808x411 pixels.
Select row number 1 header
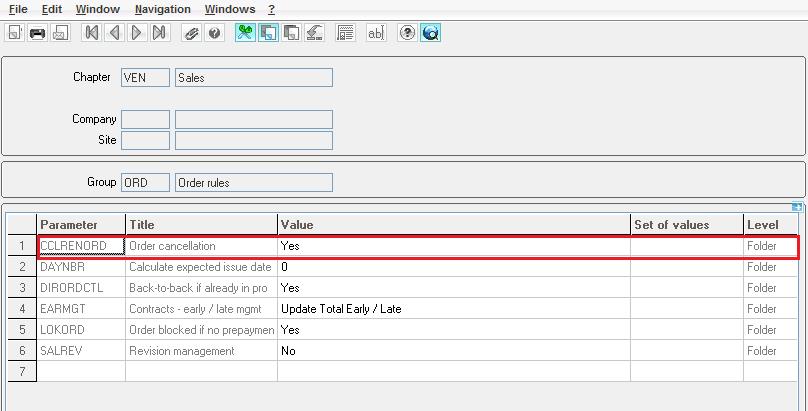tap(22, 246)
